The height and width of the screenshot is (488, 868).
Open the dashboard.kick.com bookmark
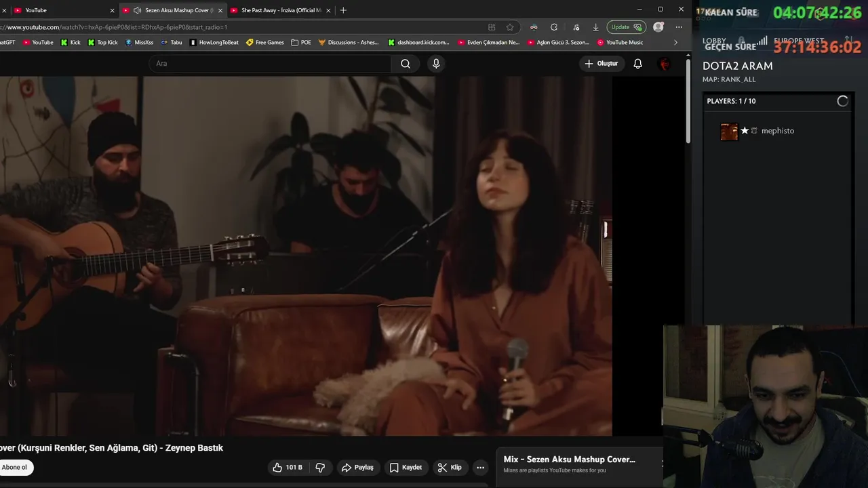pos(418,42)
